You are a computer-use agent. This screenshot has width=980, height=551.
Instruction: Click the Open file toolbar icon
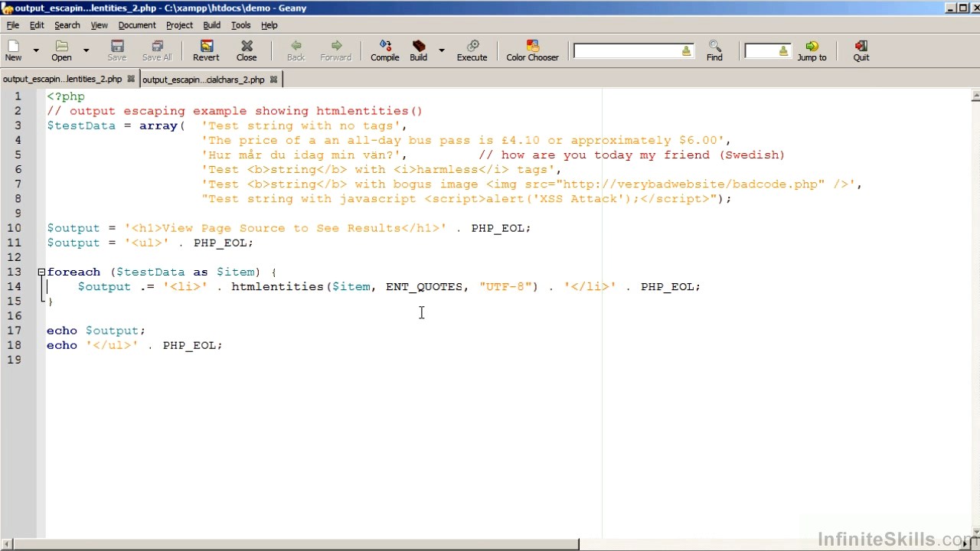click(x=61, y=51)
